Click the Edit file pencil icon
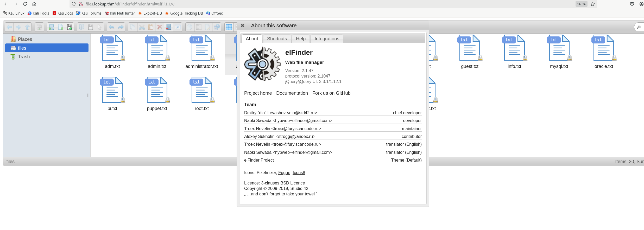Image resolution: width=644 pixels, height=230 pixels. [x=208, y=27]
